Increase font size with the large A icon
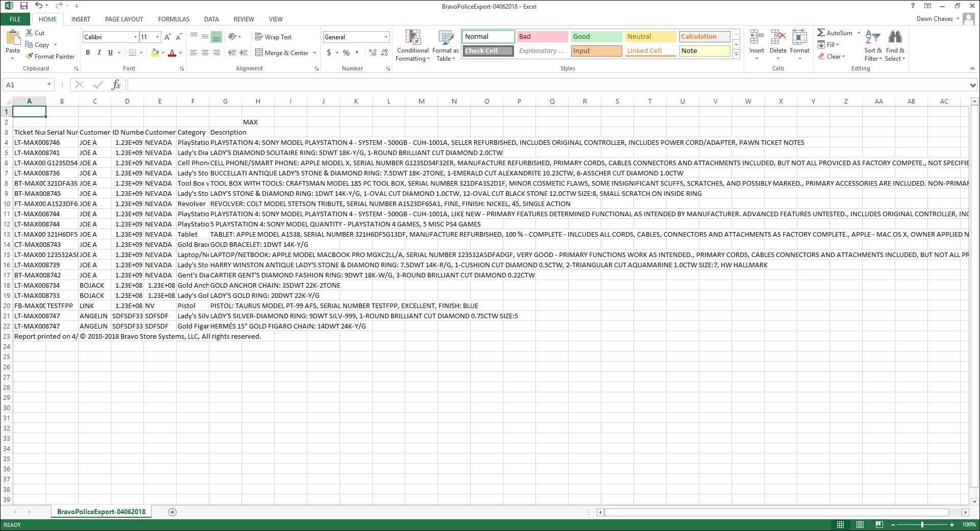 coord(167,37)
